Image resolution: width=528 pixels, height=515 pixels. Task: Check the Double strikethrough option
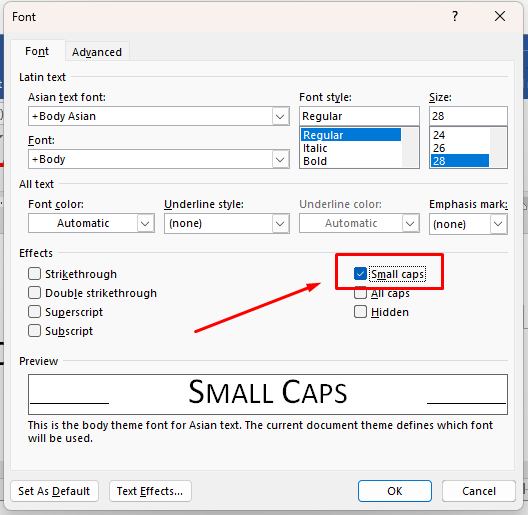(34, 293)
